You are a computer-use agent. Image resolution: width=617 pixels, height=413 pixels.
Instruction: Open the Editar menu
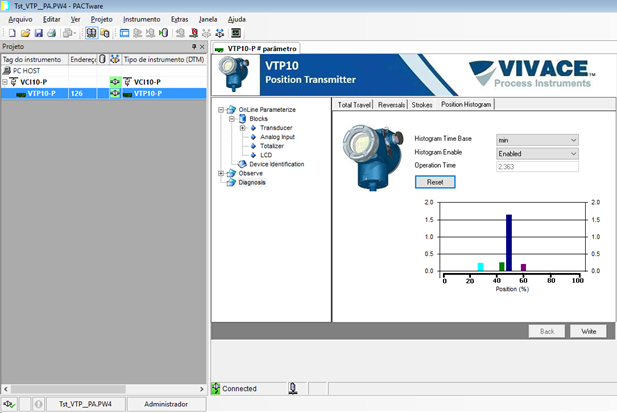point(52,19)
